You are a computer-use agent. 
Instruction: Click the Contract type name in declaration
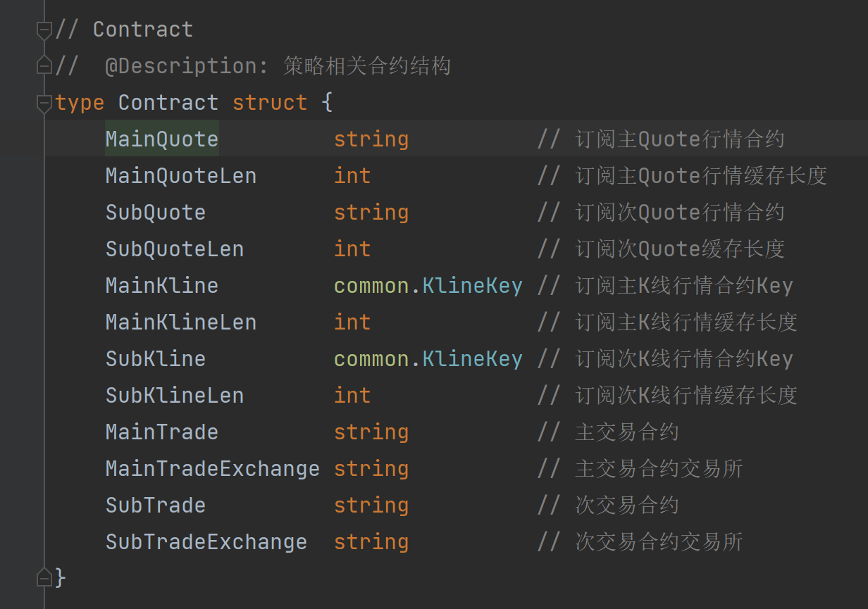click(168, 103)
